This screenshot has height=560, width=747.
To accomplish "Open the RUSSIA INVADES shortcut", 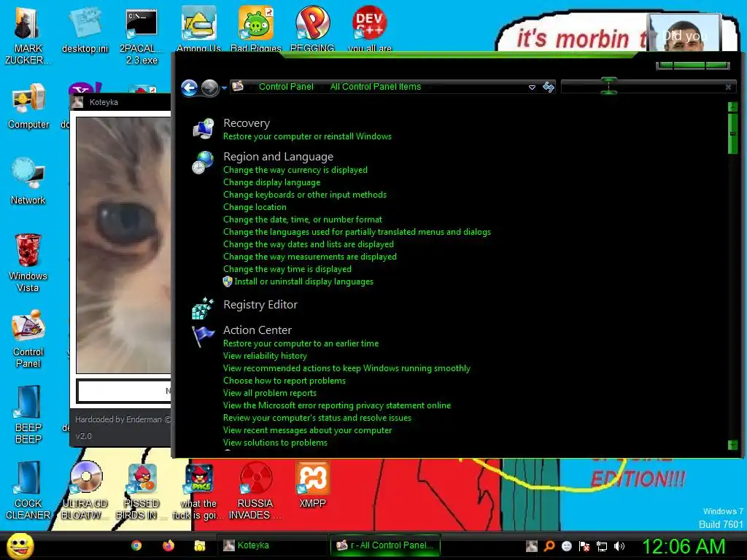I will coord(256,490).
